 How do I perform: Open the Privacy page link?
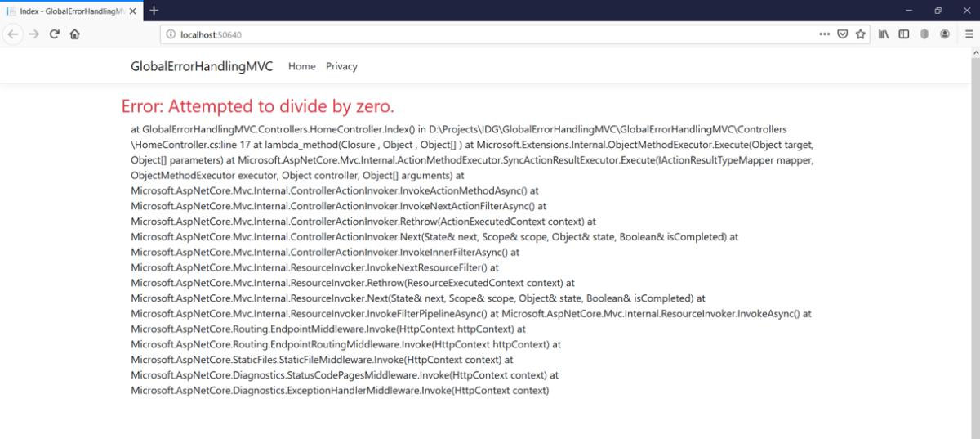click(341, 66)
